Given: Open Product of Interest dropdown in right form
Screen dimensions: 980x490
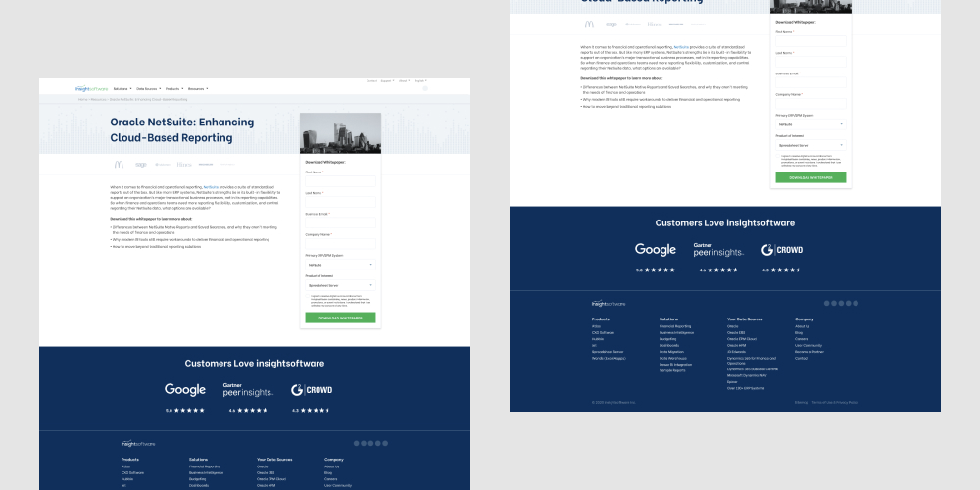Looking at the screenshot, I should pos(809,144).
